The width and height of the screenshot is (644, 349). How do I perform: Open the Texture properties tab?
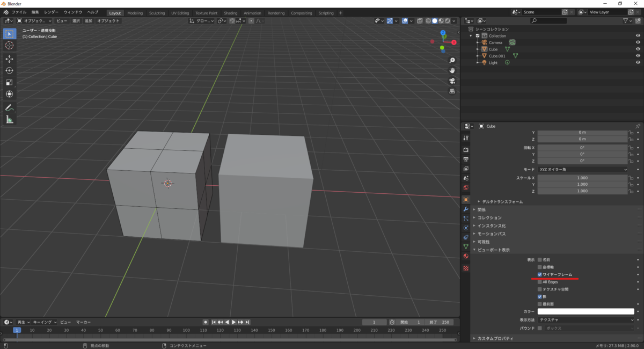[466, 267]
